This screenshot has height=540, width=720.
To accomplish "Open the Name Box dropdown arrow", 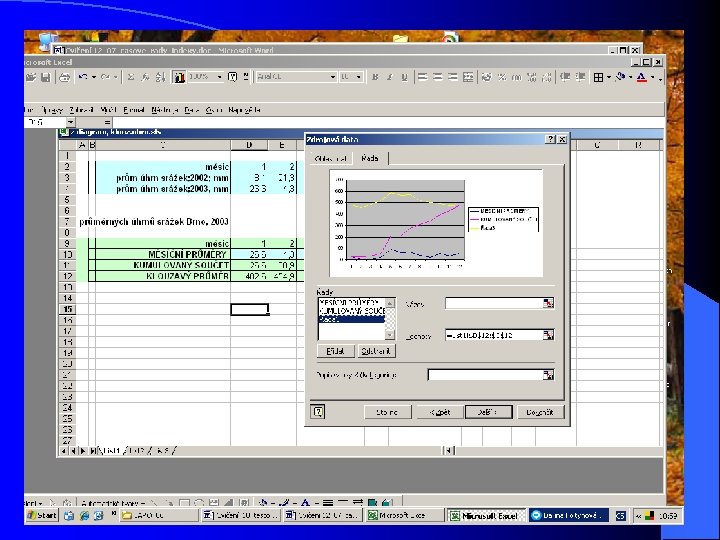I will point(70,122).
